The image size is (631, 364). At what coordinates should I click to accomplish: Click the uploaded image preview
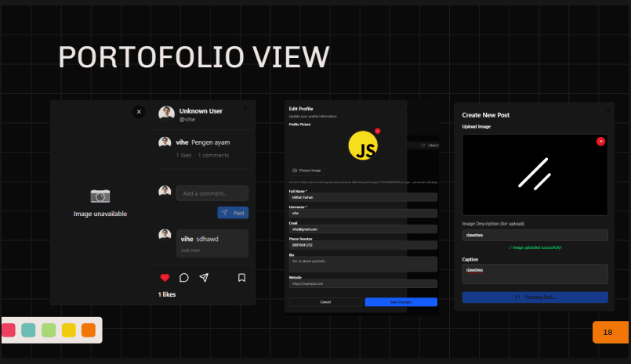(x=535, y=175)
